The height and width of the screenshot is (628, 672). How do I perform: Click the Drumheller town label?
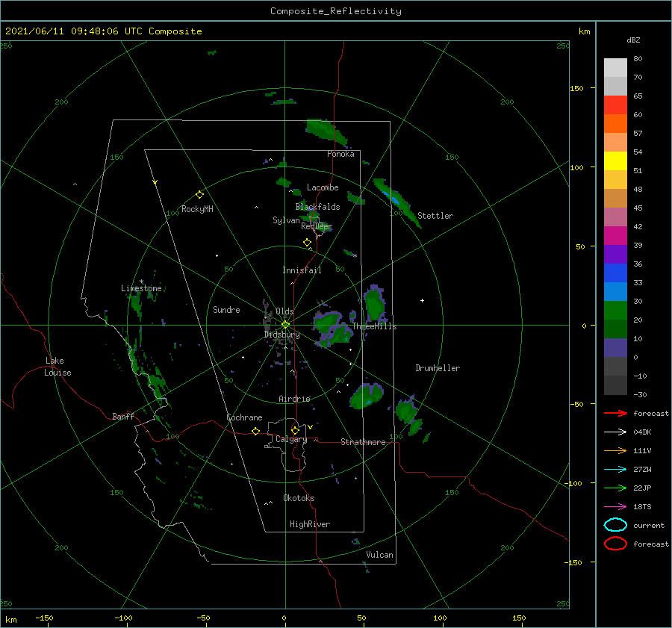tap(438, 368)
